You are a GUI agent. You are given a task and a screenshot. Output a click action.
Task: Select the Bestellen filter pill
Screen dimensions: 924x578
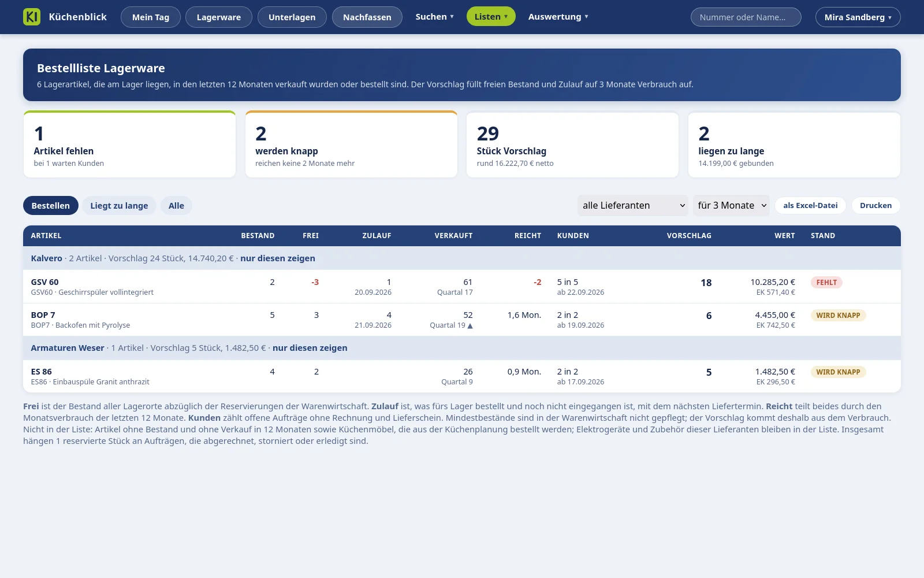pyautogui.click(x=51, y=206)
